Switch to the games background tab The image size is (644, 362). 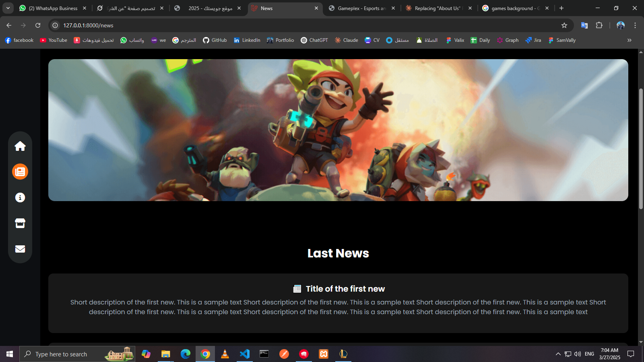[x=515, y=8]
